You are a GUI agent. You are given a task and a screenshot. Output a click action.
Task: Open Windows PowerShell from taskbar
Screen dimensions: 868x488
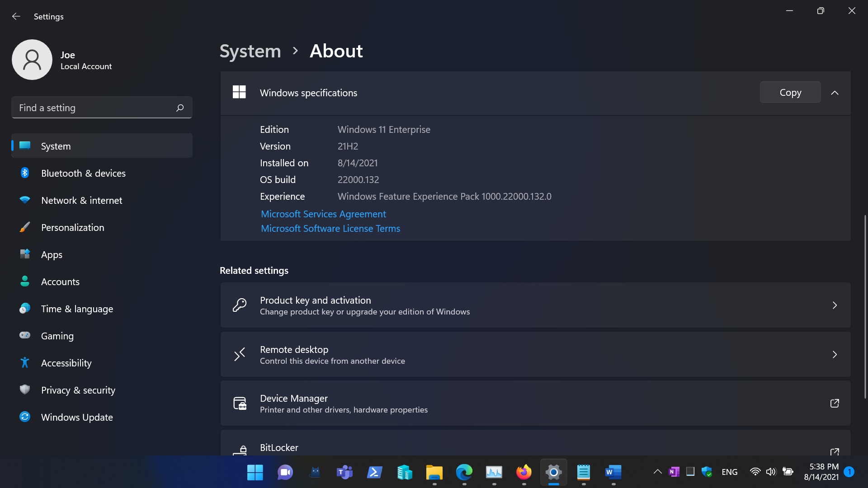click(x=374, y=472)
